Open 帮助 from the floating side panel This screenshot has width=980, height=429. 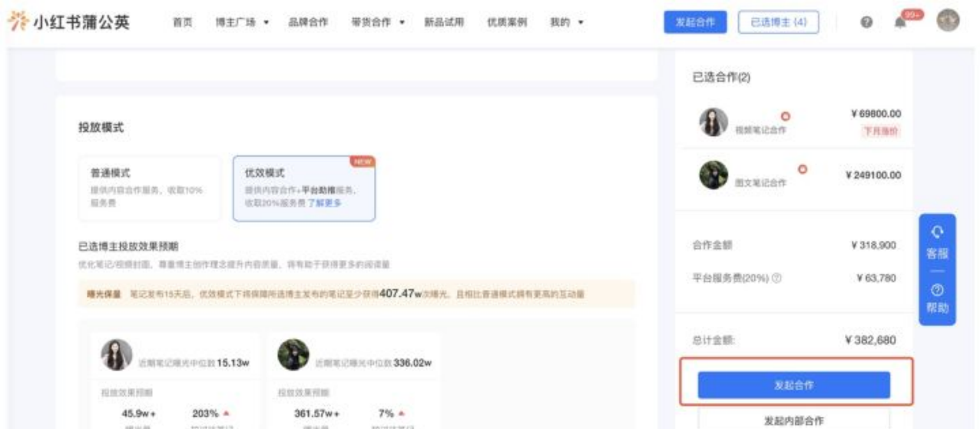937,299
